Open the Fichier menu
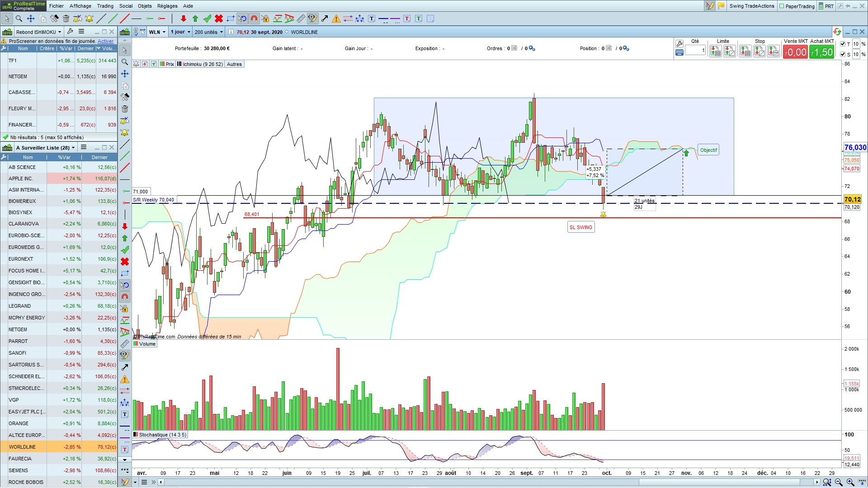The width and height of the screenshot is (868, 488). (57, 6)
